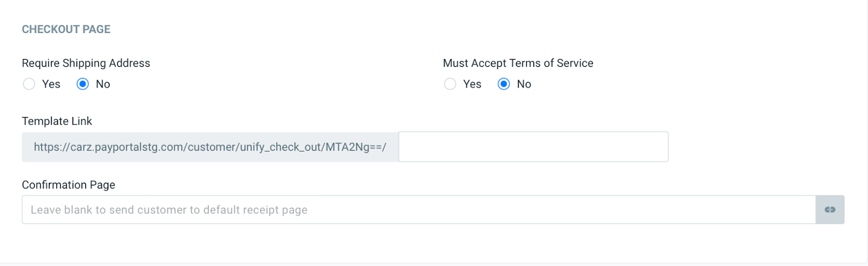Click the No label under Must Accept Terms
Viewport: 868px width, 266px height.
pyautogui.click(x=524, y=84)
